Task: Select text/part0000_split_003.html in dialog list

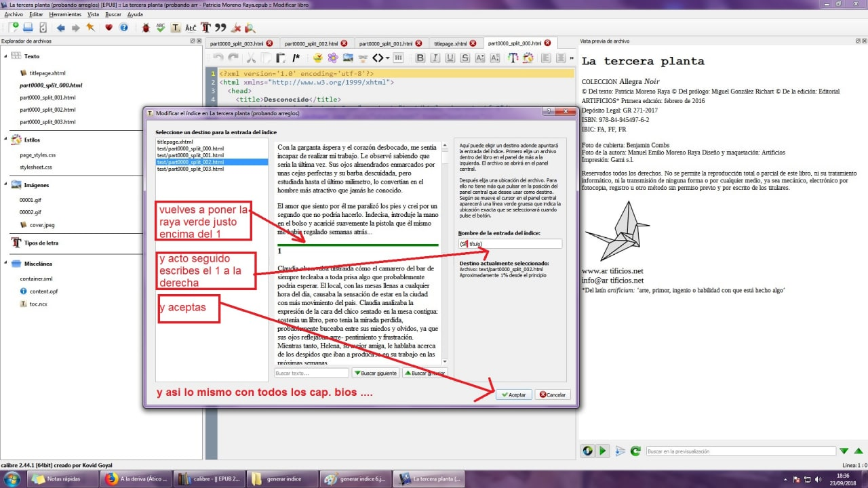Action: (x=212, y=169)
